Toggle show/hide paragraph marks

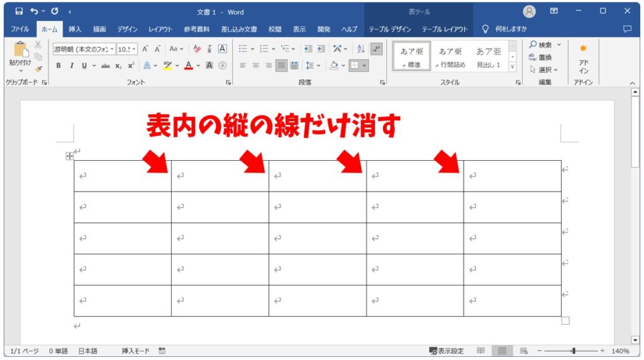[376, 49]
